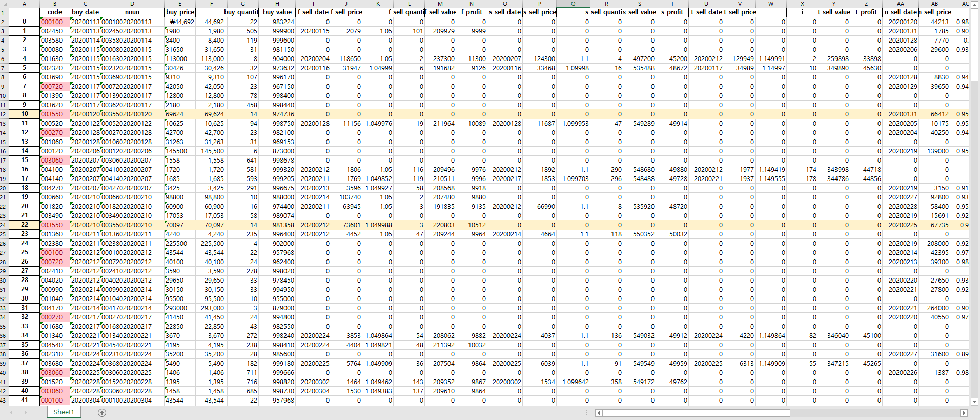The width and height of the screenshot is (980, 420).
Task: Select column AA header
Action: (x=901, y=4)
